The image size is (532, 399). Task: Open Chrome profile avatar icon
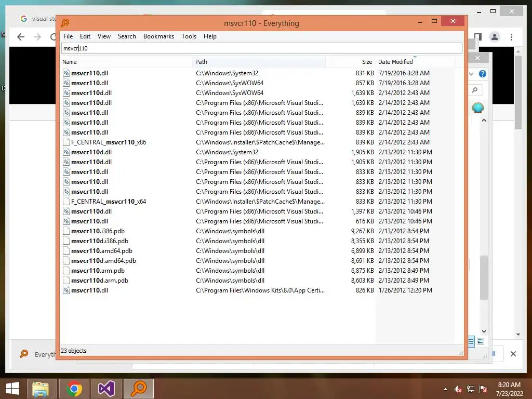[495, 37]
